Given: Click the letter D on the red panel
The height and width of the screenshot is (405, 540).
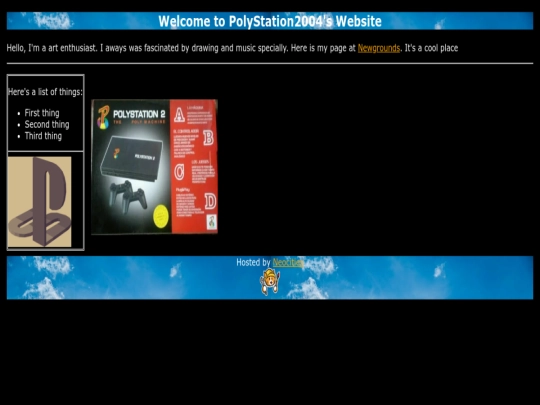Looking at the screenshot, I should 210,201.
